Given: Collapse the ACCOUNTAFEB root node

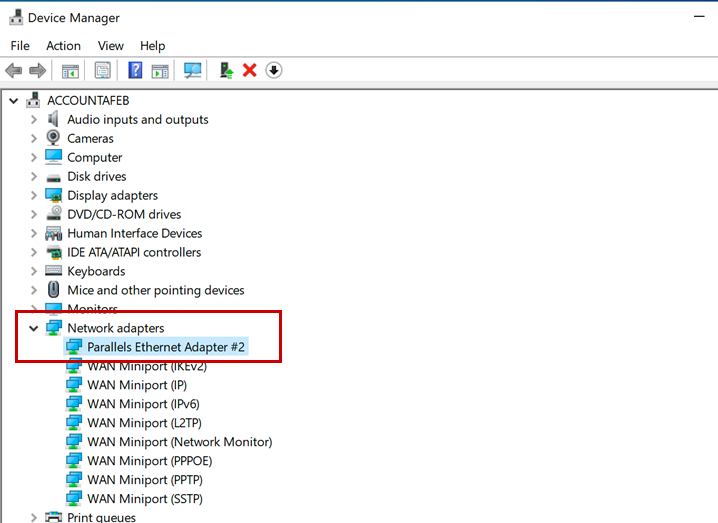Looking at the screenshot, I should tap(13, 101).
